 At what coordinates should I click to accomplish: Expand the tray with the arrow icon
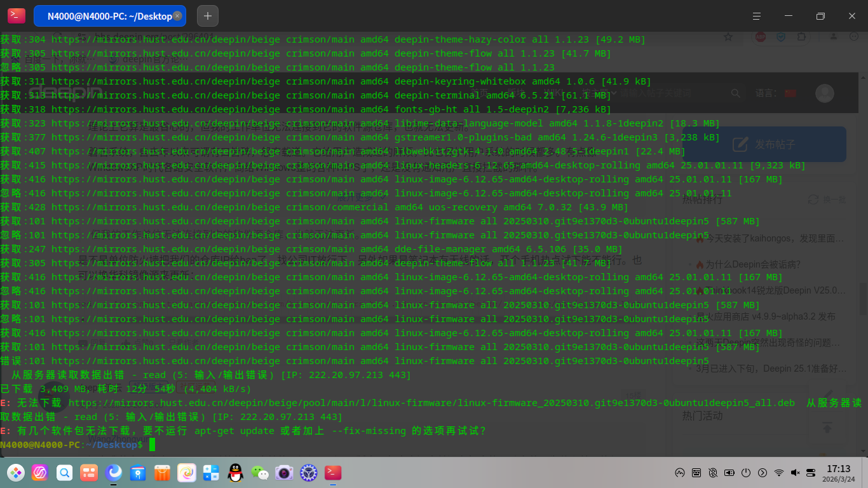click(x=762, y=473)
